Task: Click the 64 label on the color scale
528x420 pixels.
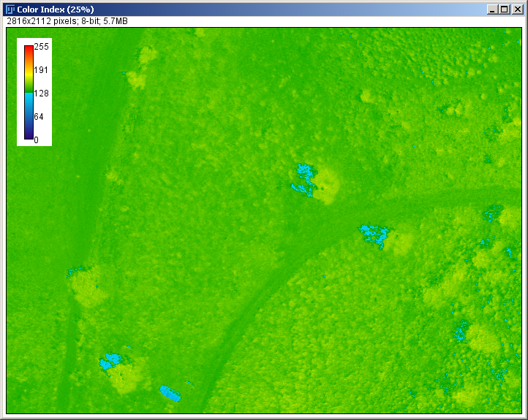Action: (x=39, y=117)
